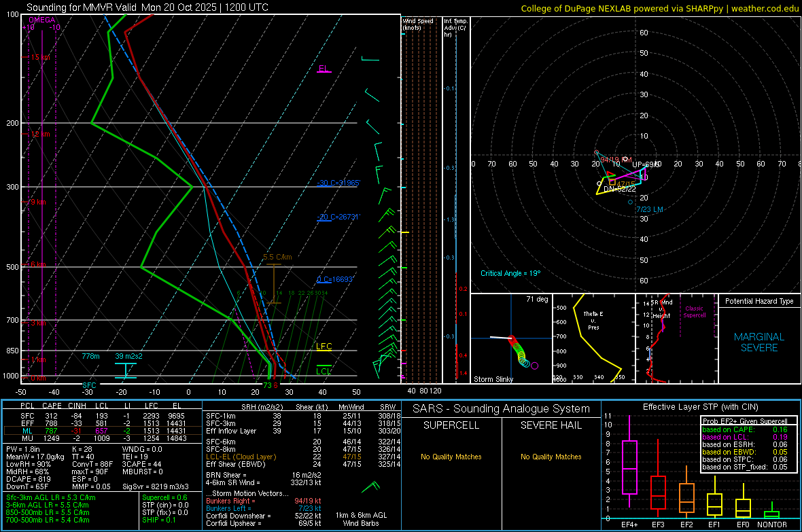The height and width of the screenshot is (532, 802).
Task: Click the "700-500mb LR = 5.4 C/km" line
Action: (48, 520)
